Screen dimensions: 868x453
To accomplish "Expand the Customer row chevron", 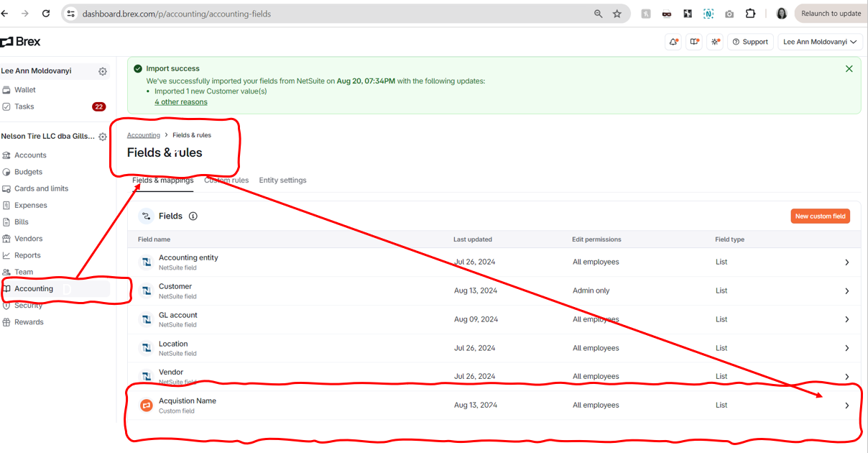I will [847, 291].
